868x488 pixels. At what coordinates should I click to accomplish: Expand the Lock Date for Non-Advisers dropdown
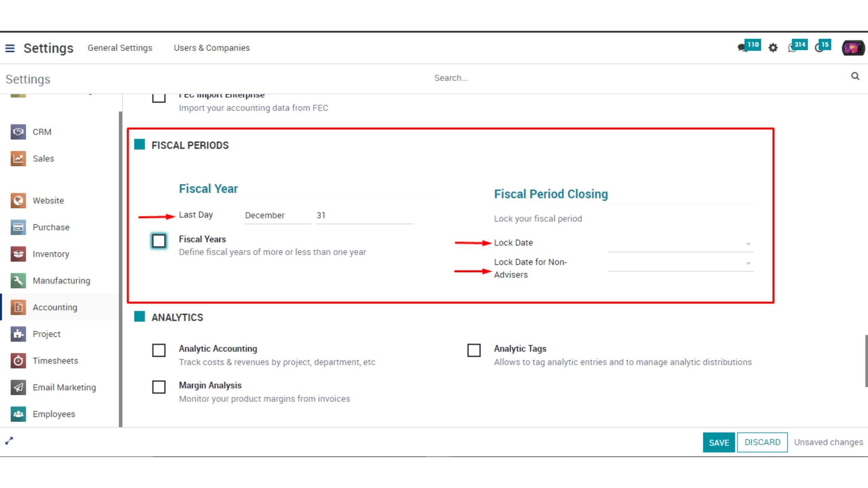click(x=681, y=263)
